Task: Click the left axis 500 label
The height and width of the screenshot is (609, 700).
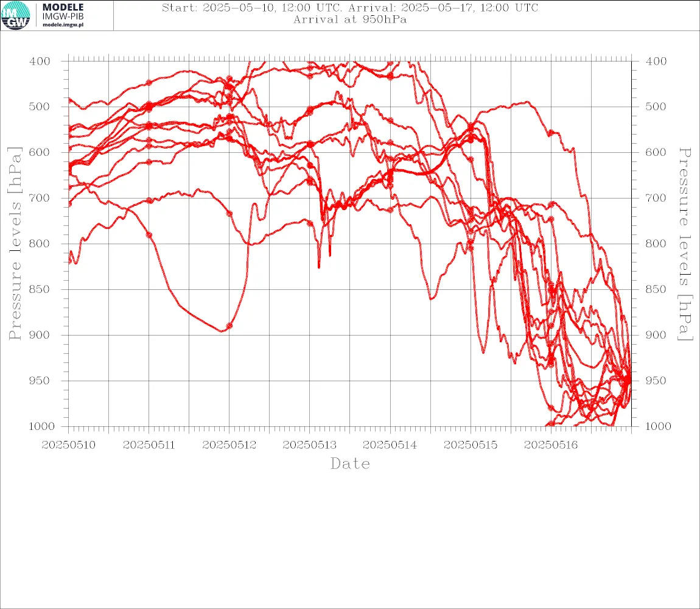Action: [x=40, y=107]
